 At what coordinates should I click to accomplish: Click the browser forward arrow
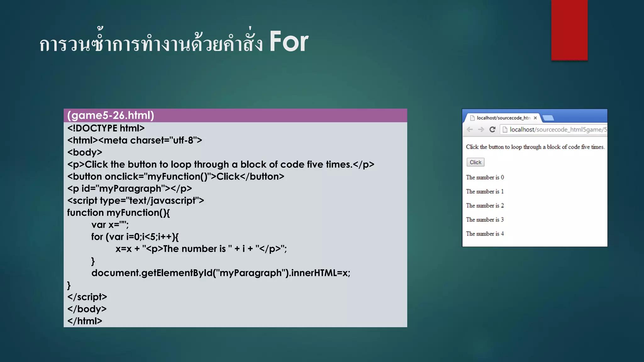tap(481, 129)
